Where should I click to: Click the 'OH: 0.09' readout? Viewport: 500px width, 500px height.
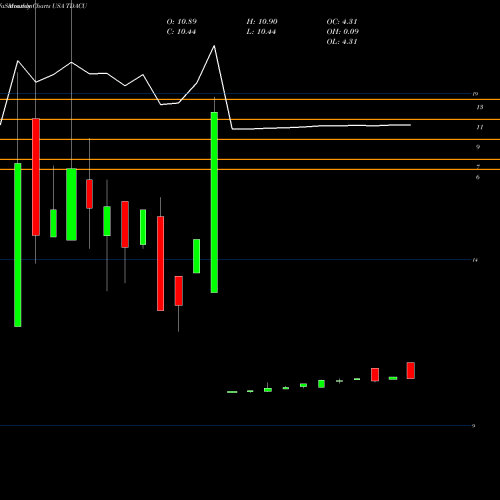343,32
